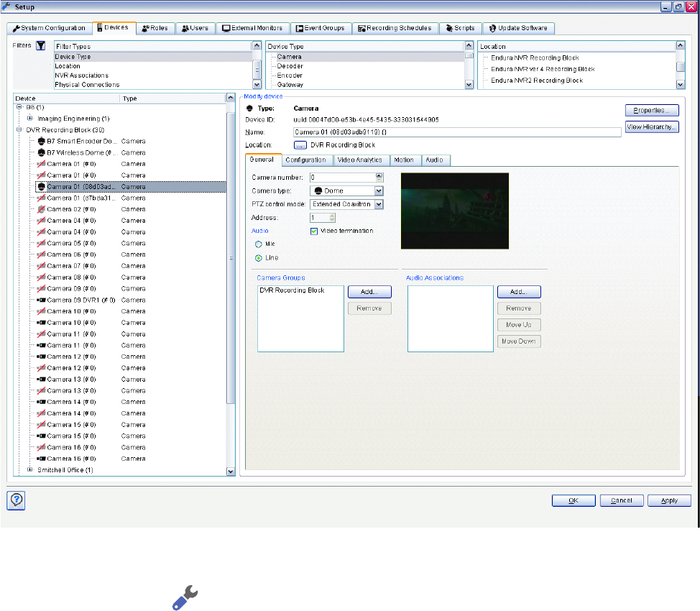Switch to the Recording Schedules tab
The image size is (700, 611).
pyautogui.click(x=395, y=28)
